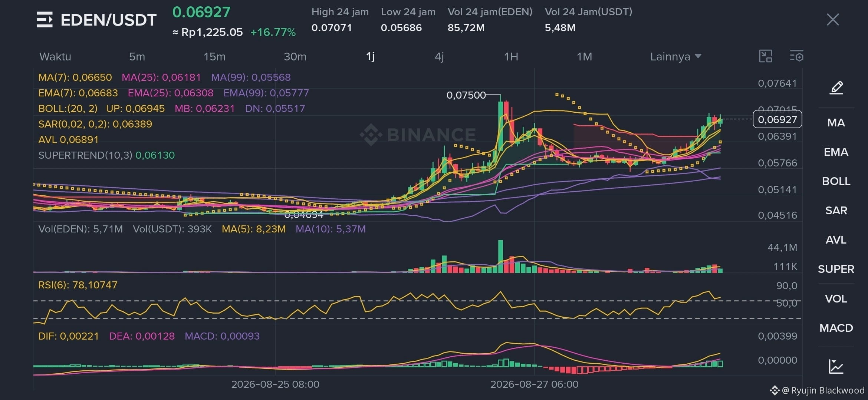Select the 15m timeframe
The image size is (868, 400).
point(214,57)
